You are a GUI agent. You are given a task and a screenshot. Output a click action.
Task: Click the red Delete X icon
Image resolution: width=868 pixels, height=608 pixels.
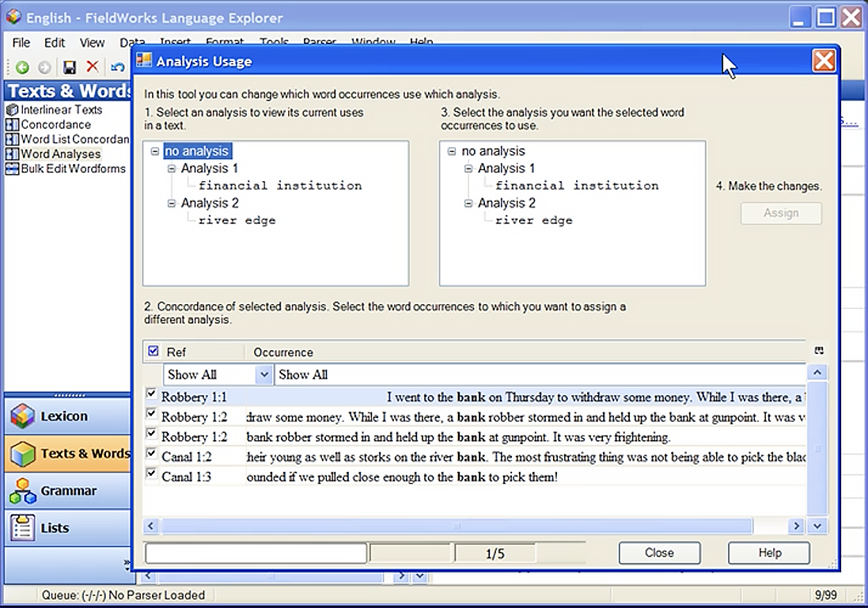point(93,67)
